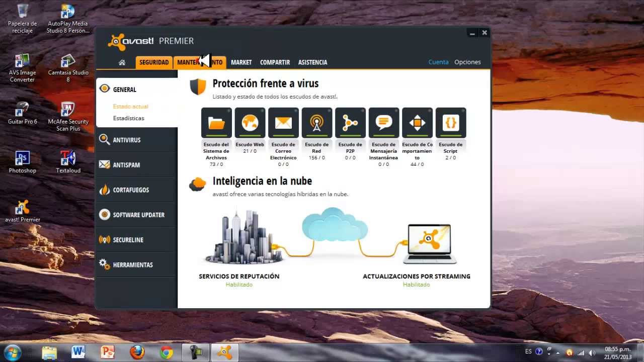The height and width of the screenshot is (362, 644).
Task: Select the Escudo de Comportamiento icon
Action: point(417,122)
